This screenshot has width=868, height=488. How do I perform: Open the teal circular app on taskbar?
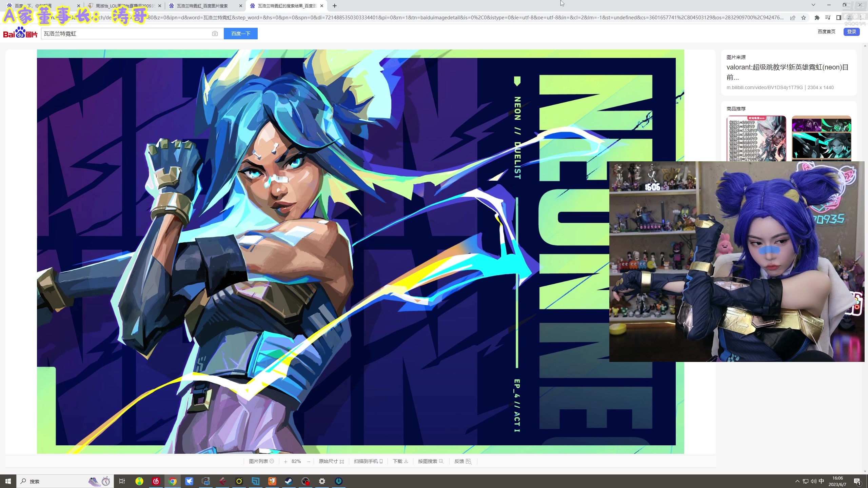339,481
